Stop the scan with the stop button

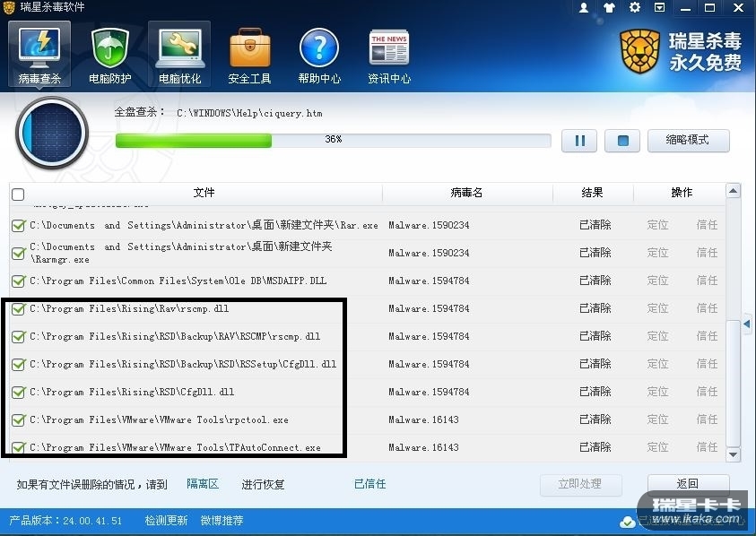tap(622, 141)
